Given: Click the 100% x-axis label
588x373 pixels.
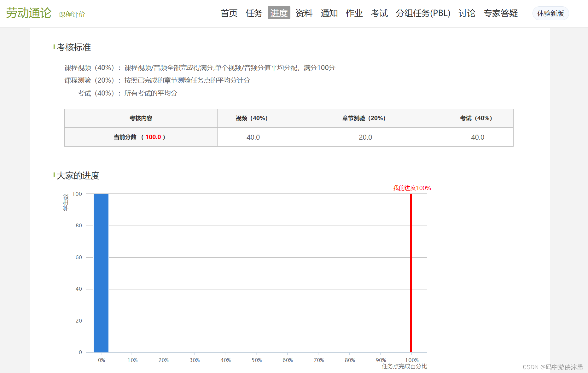Looking at the screenshot, I should [x=412, y=360].
